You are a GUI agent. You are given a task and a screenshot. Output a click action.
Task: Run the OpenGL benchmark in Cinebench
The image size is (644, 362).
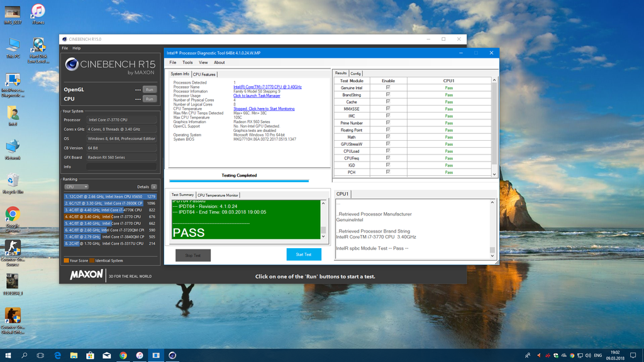tap(150, 89)
